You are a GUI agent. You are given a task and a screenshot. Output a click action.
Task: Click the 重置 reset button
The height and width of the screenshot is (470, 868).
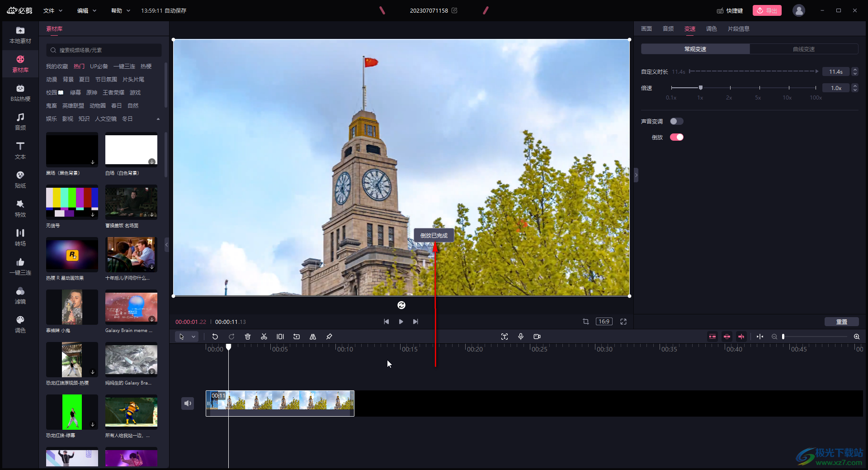pyautogui.click(x=842, y=322)
